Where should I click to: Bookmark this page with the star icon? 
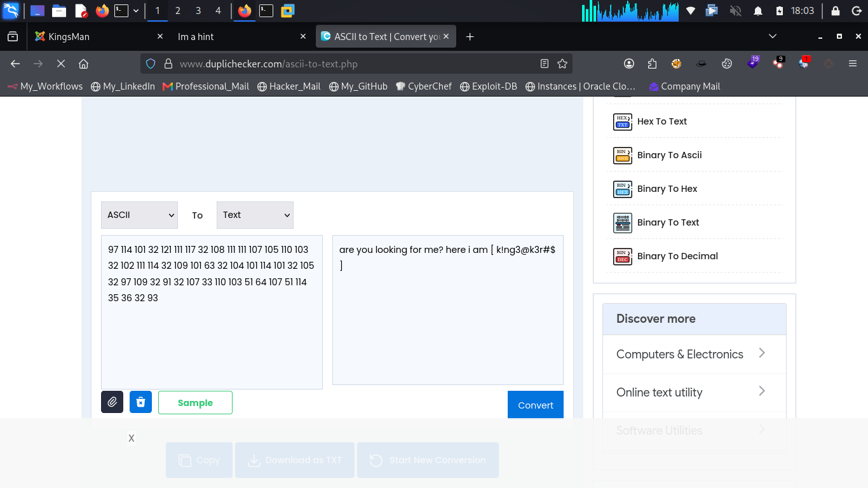[x=562, y=64]
